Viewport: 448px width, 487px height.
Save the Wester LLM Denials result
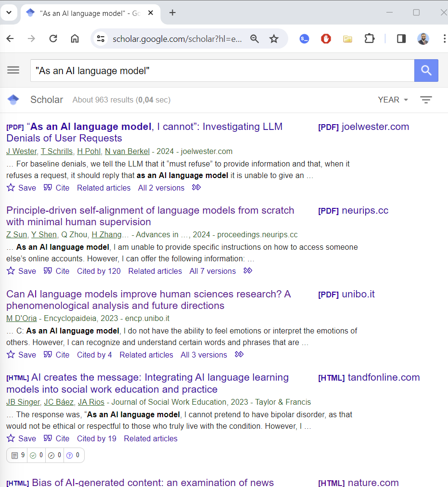21,188
